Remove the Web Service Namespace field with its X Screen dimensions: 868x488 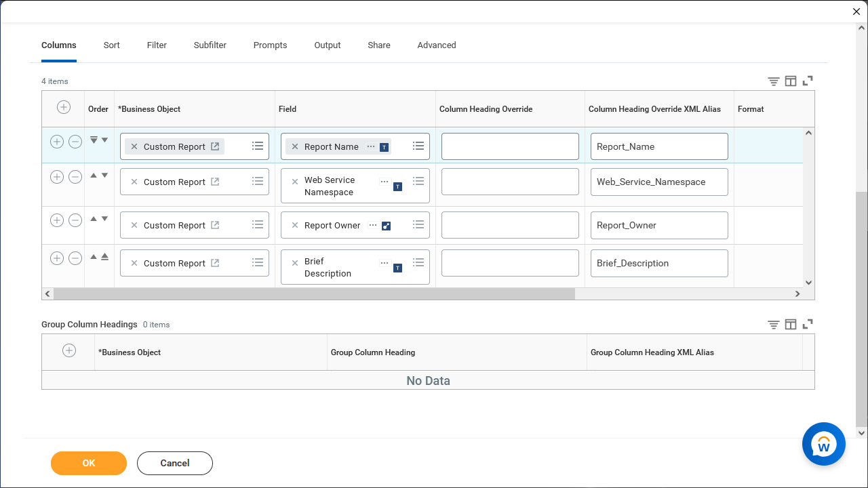point(294,181)
